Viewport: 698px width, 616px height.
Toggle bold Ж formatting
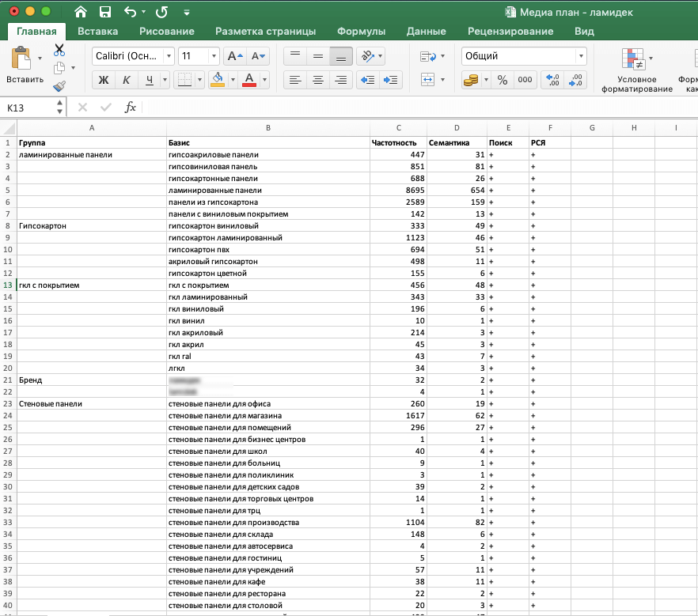(x=104, y=80)
